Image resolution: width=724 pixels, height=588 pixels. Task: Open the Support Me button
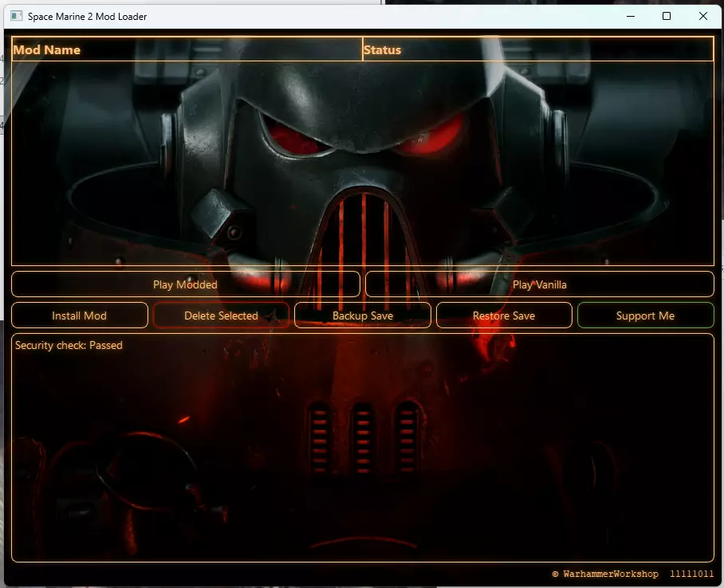[x=646, y=316]
